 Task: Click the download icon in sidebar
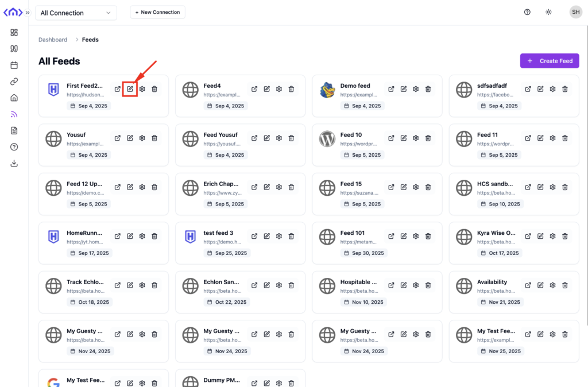tap(14, 164)
